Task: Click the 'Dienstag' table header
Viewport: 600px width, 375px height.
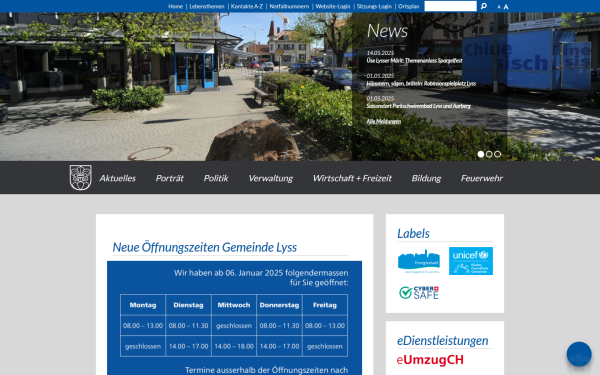Action: click(188, 305)
